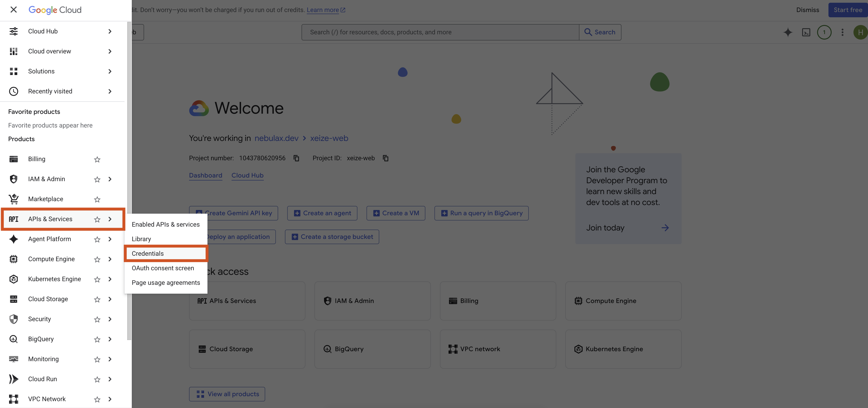The image size is (868, 408).
Task: Follow the Learn more link in the banner
Action: point(325,10)
